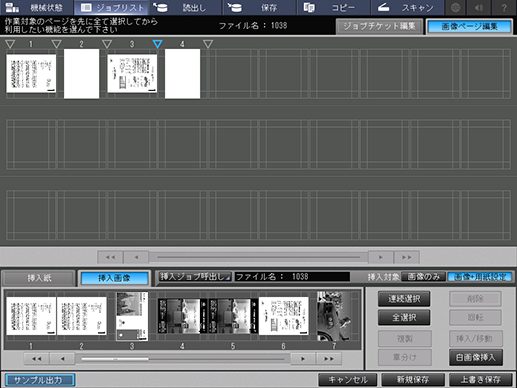517x388 pixels.
Task: Open help with the question mark icon
Action: pos(504,7)
